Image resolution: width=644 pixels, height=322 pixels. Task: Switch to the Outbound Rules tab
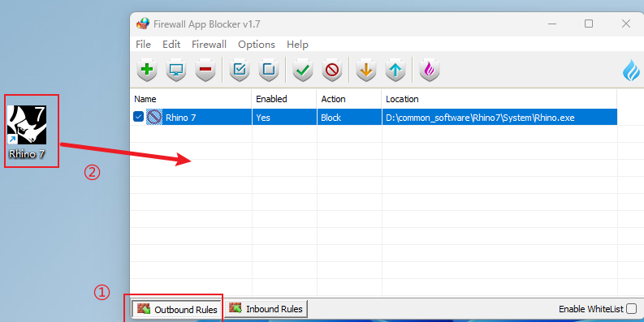tap(177, 309)
